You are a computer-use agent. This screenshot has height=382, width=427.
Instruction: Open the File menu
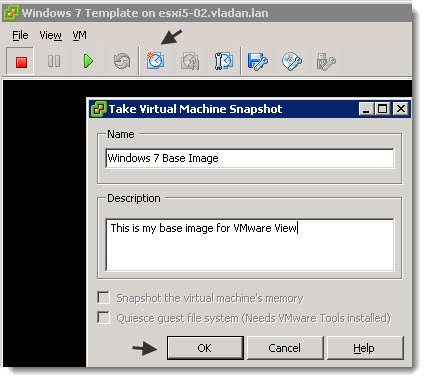20,35
